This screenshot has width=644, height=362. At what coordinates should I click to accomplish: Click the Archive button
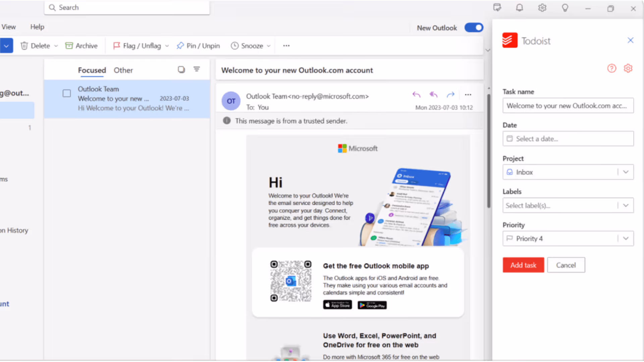(x=82, y=46)
